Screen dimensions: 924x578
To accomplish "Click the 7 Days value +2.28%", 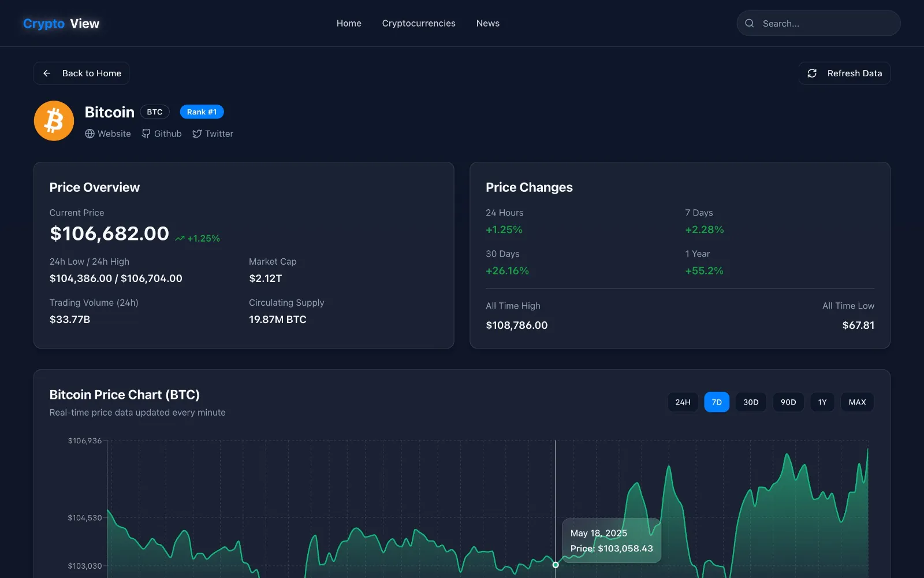I will tap(705, 229).
